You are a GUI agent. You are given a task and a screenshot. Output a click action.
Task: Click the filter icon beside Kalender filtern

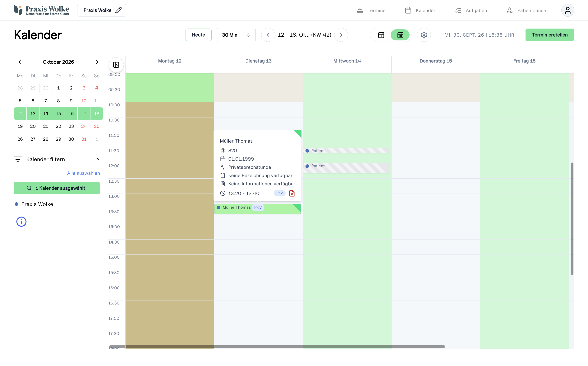click(18, 159)
